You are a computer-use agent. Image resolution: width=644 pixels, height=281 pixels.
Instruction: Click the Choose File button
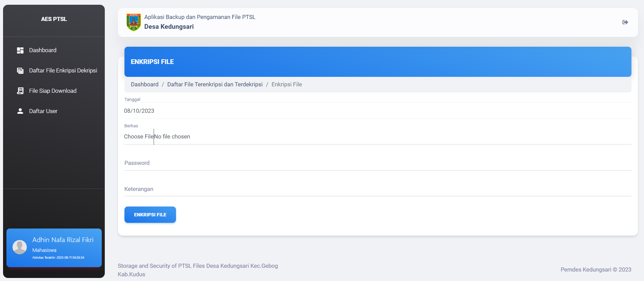point(139,136)
